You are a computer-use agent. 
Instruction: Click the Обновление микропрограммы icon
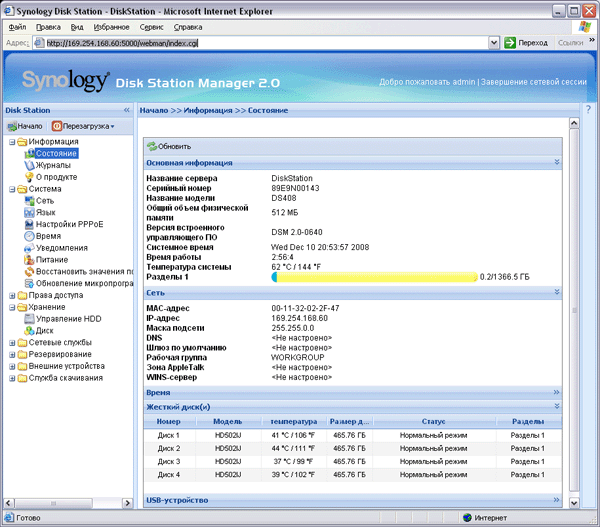click(x=29, y=284)
